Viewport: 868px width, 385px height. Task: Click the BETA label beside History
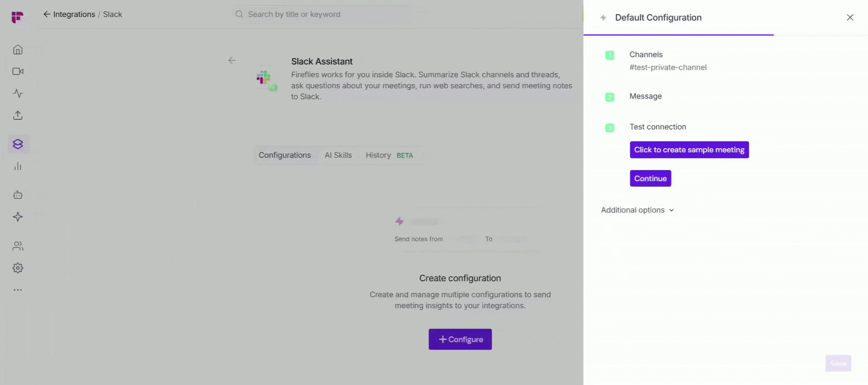[405, 155]
